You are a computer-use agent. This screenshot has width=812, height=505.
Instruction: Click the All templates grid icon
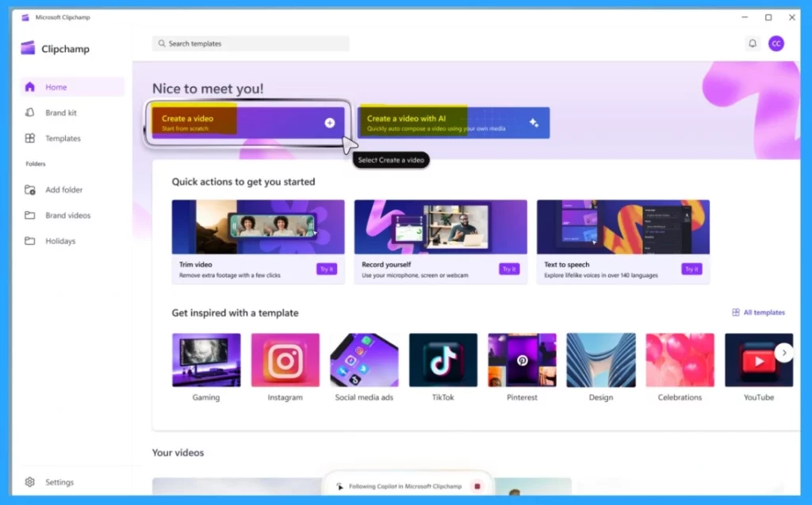coord(735,312)
